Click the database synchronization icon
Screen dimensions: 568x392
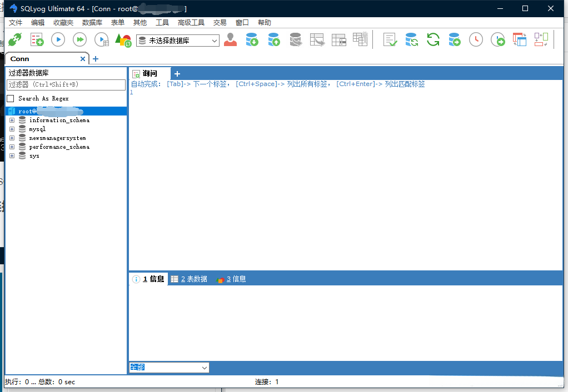(411, 39)
